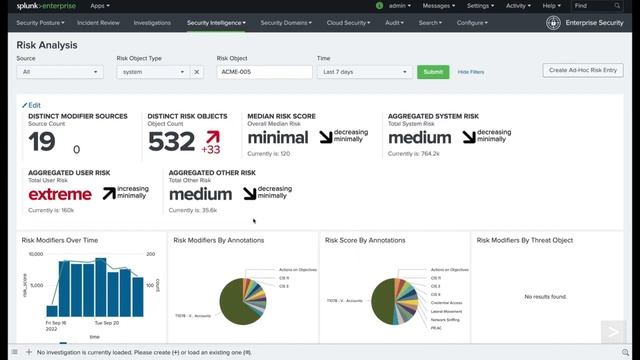640x360 pixels.
Task: Open the Search menu
Action: (430, 23)
